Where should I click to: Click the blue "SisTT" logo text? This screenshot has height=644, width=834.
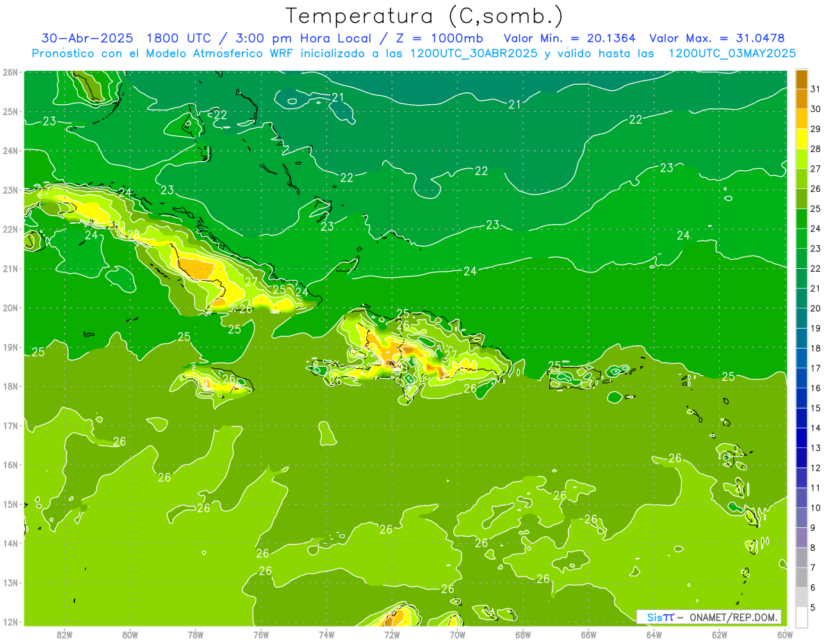pyautogui.click(x=660, y=617)
